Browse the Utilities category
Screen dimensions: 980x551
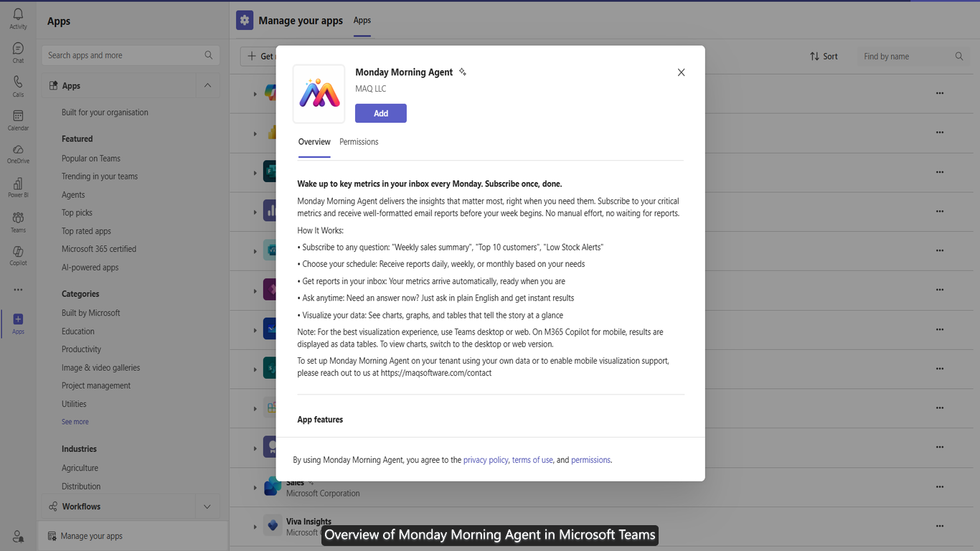click(74, 404)
